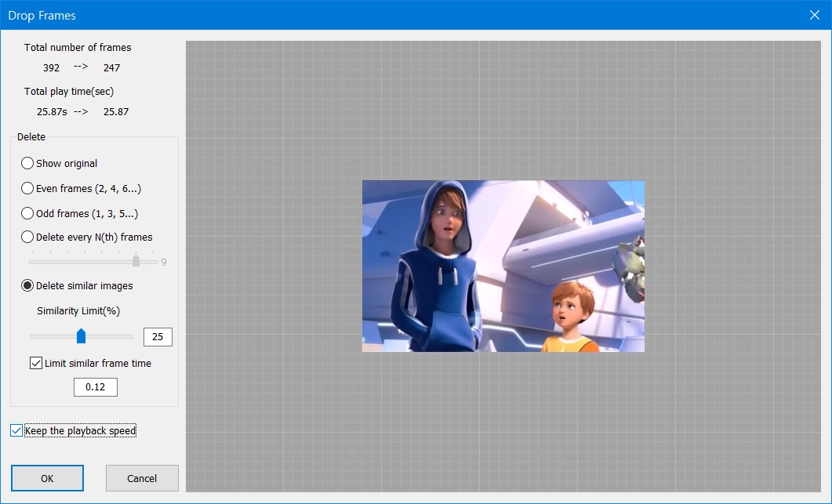The width and height of the screenshot is (832, 504).
Task: Click the frame time field showing 0.12
Action: (x=96, y=387)
